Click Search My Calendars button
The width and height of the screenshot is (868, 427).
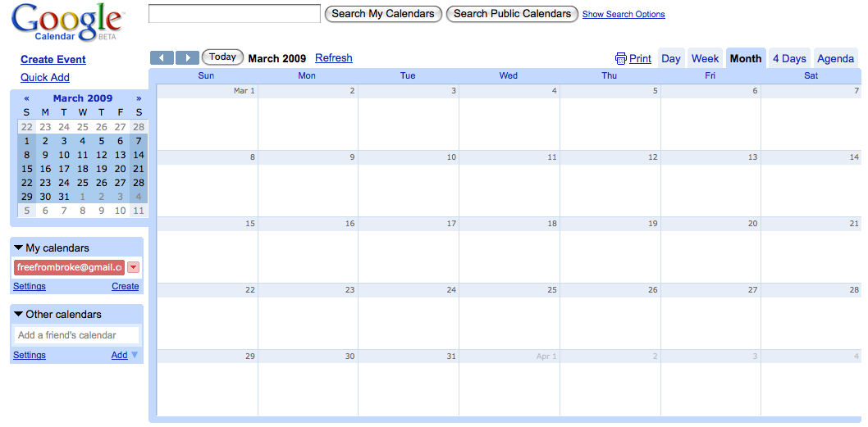(383, 14)
